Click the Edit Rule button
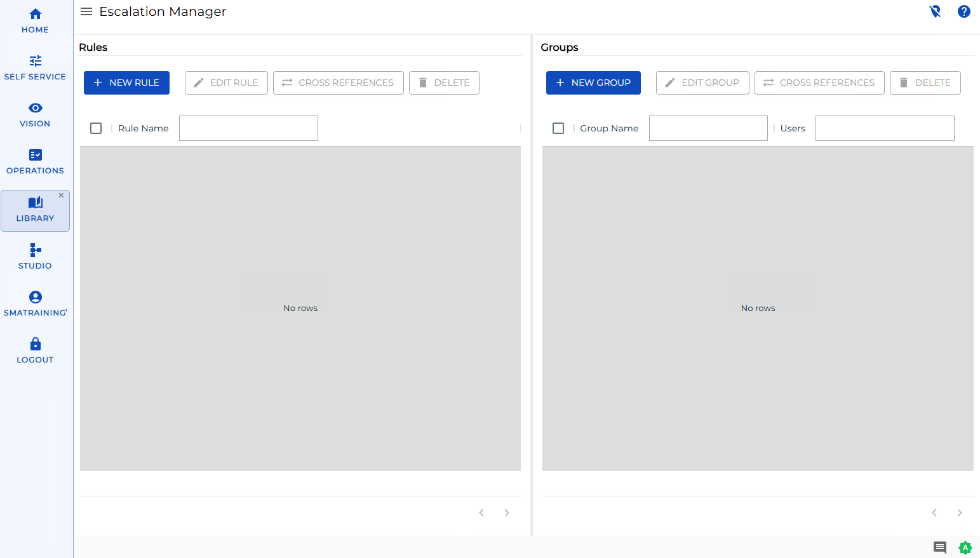The width and height of the screenshot is (980, 558). [226, 83]
